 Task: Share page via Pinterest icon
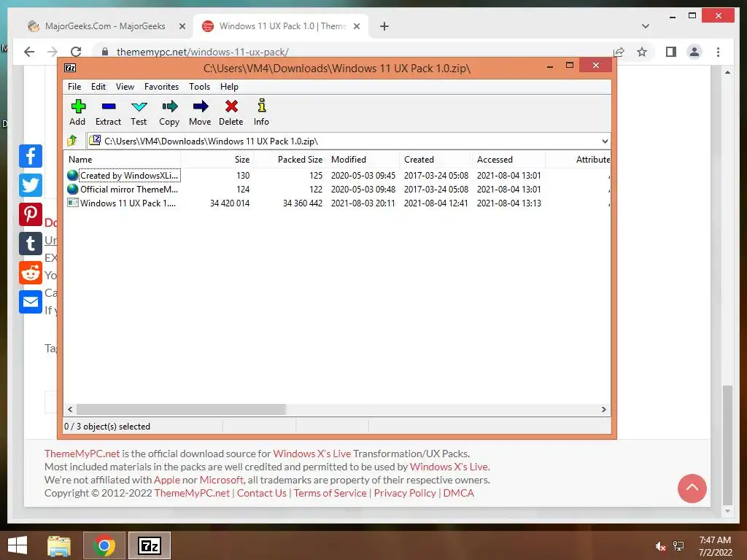(31, 214)
